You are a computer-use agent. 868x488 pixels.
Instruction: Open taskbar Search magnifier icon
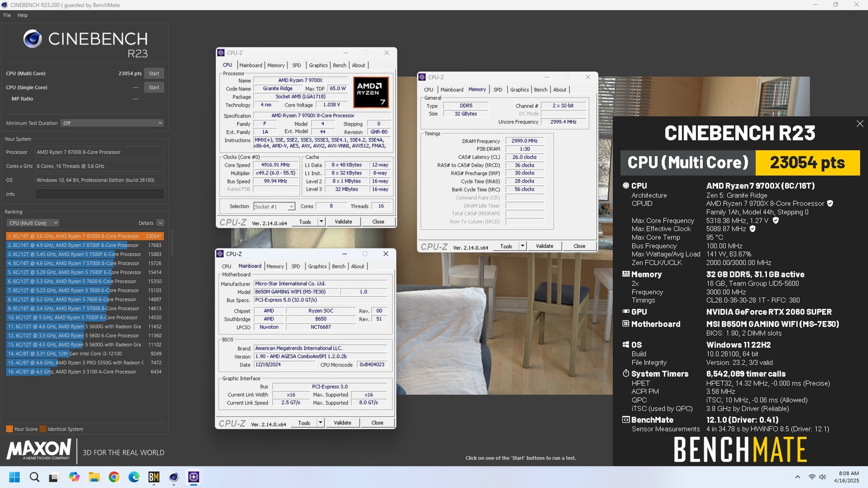(34, 477)
